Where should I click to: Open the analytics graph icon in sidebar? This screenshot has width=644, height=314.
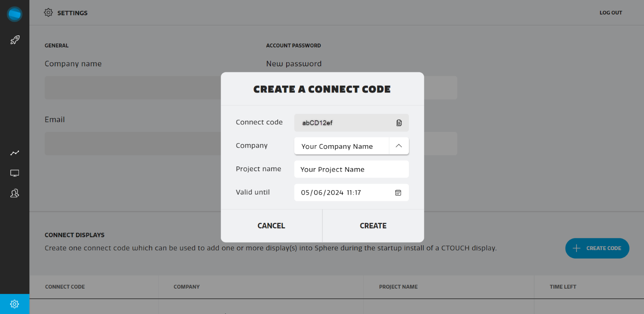tap(15, 153)
